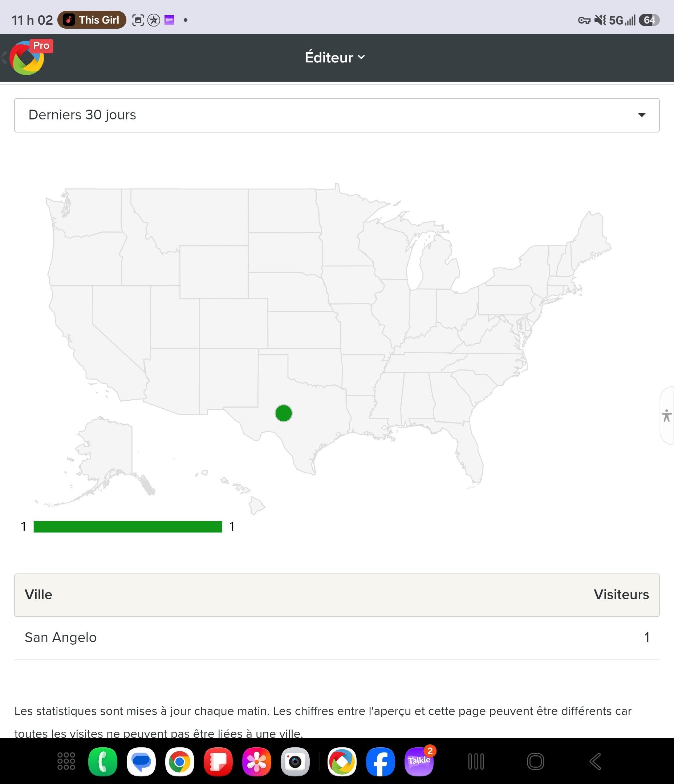Select the San Angelo table row
This screenshot has width=674, height=784.
pos(337,638)
